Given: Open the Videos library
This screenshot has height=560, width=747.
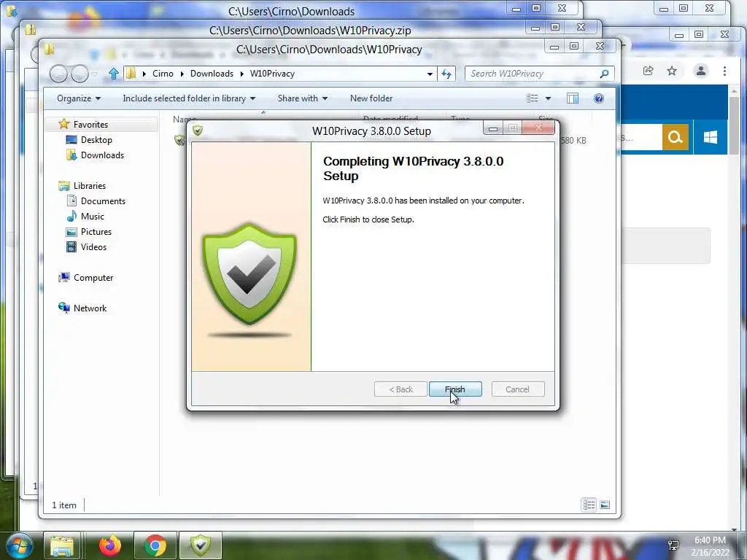Looking at the screenshot, I should coord(93,246).
